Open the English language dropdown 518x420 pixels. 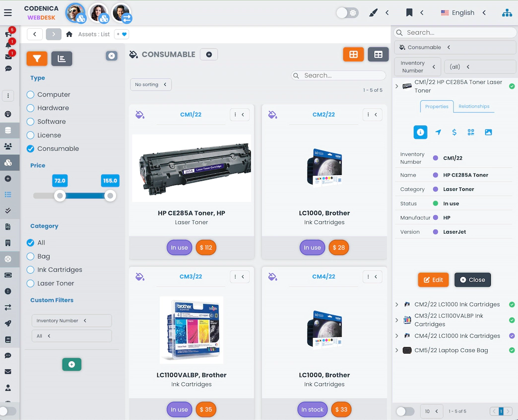coord(463,13)
